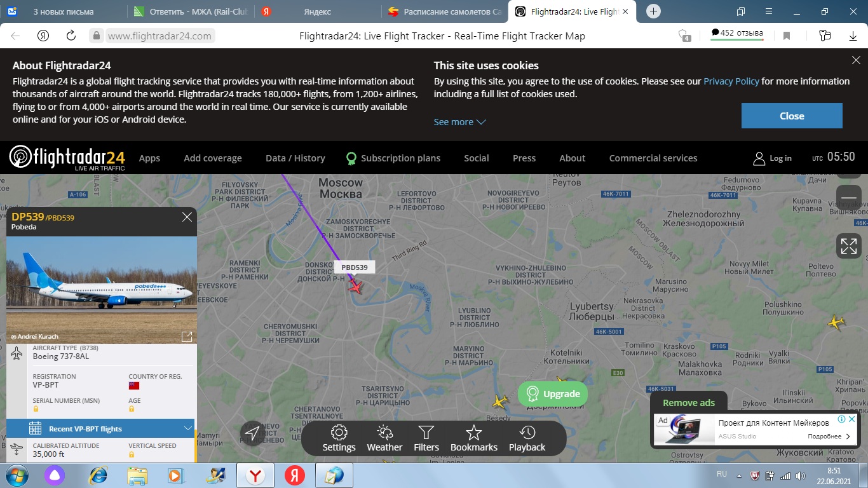Screen dimensions: 868x488
Task: Toggle fullscreen map view
Action: tap(849, 246)
